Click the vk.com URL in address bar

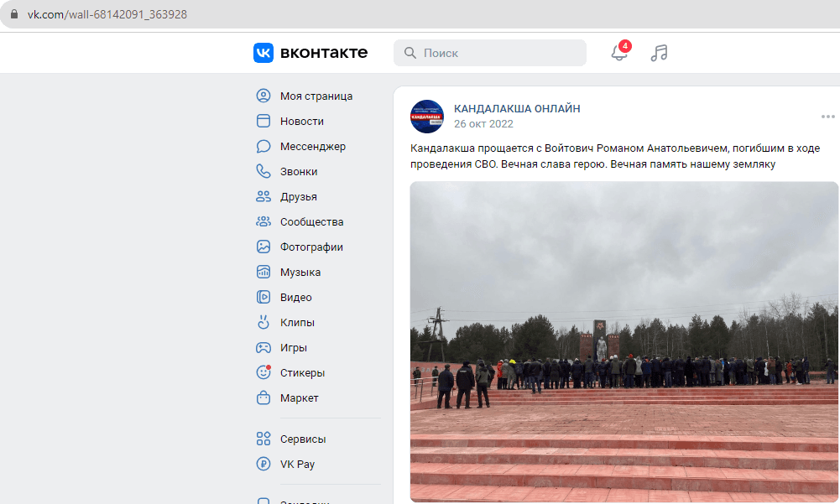coord(107,14)
